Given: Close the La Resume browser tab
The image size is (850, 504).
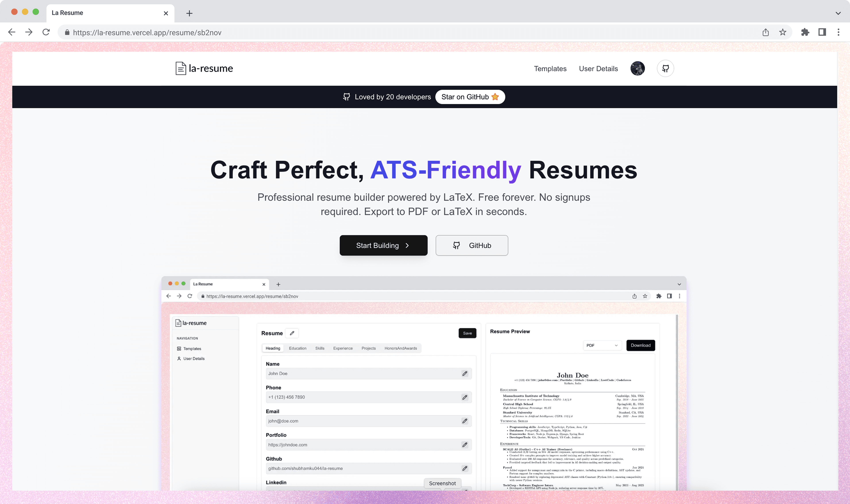Looking at the screenshot, I should (x=166, y=13).
